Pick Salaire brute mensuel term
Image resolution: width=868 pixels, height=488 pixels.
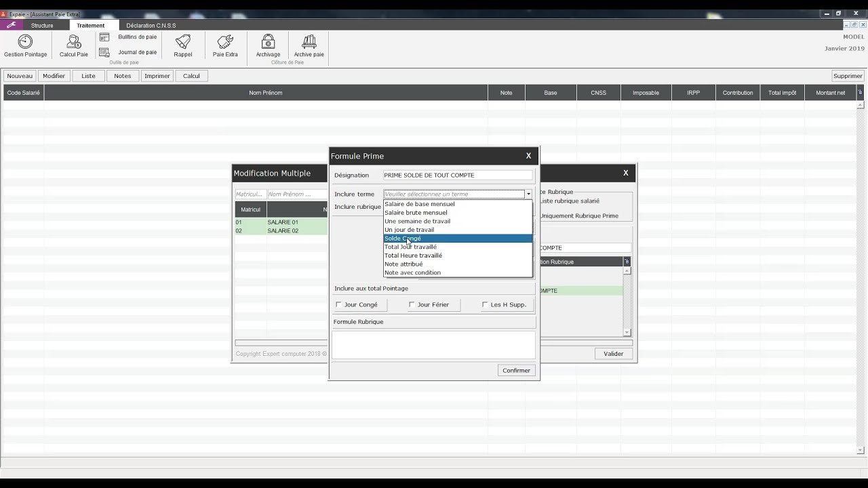pos(458,213)
